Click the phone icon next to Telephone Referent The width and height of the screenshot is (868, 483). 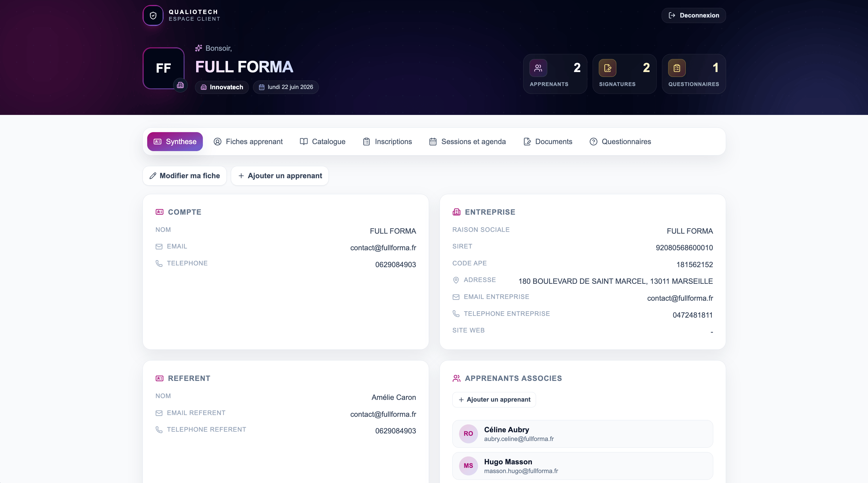coord(159,429)
